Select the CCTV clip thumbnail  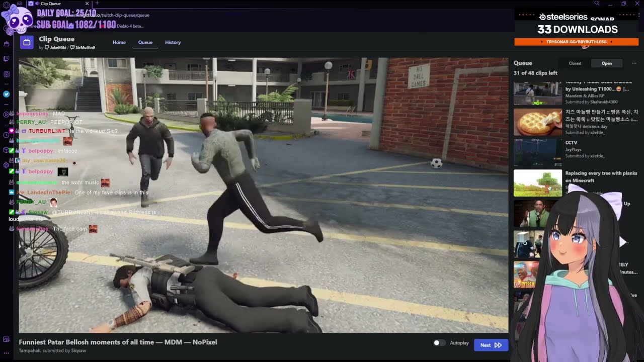(537, 152)
